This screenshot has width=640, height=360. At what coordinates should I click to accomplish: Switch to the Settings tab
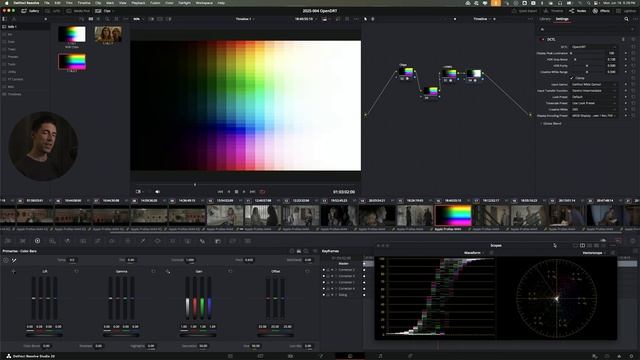[562, 19]
